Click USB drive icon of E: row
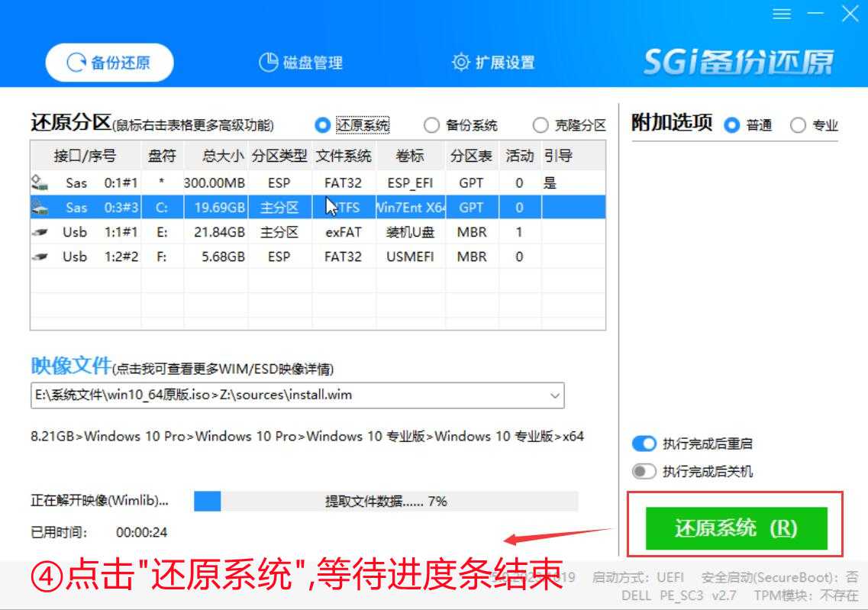Viewport: 868px width, 610px height. 40,232
